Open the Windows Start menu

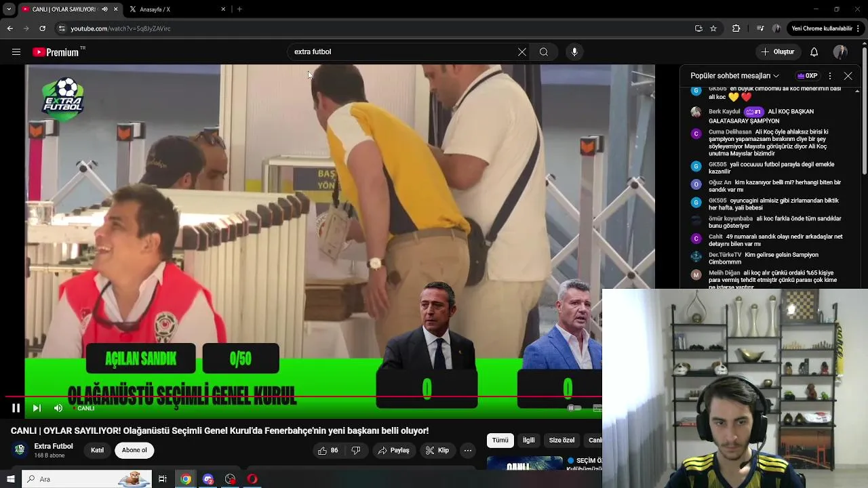[x=10, y=479]
